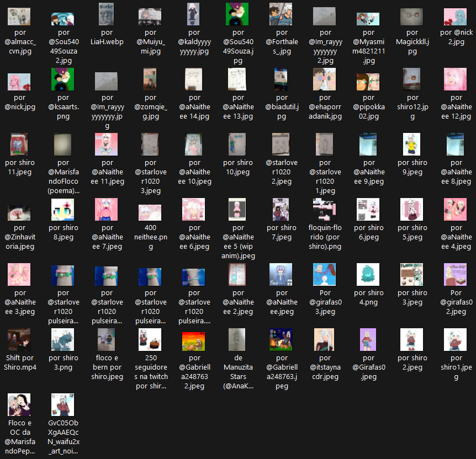
Task: Select floco e bern por shiro.jpeg
Action: 106,340
